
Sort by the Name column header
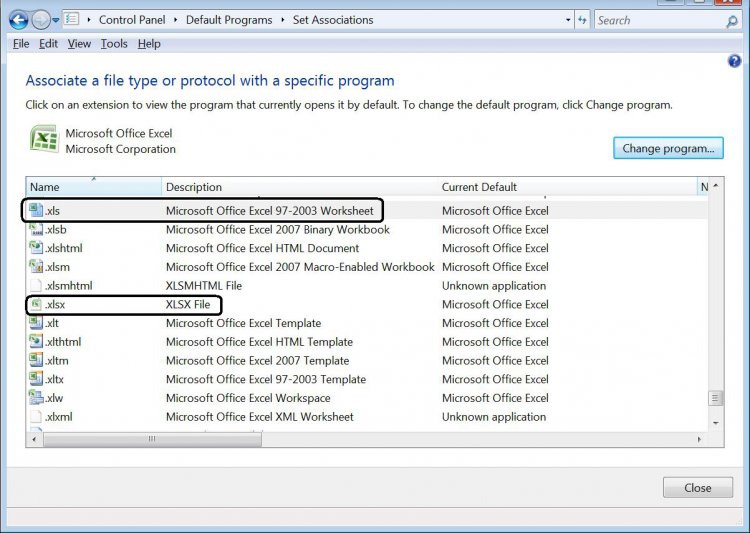click(x=94, y=187)
